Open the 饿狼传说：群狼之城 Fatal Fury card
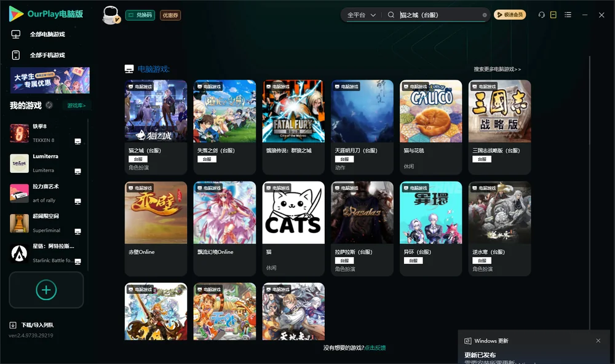This screenshot has height=364, width=615. [x=293, y=127]
